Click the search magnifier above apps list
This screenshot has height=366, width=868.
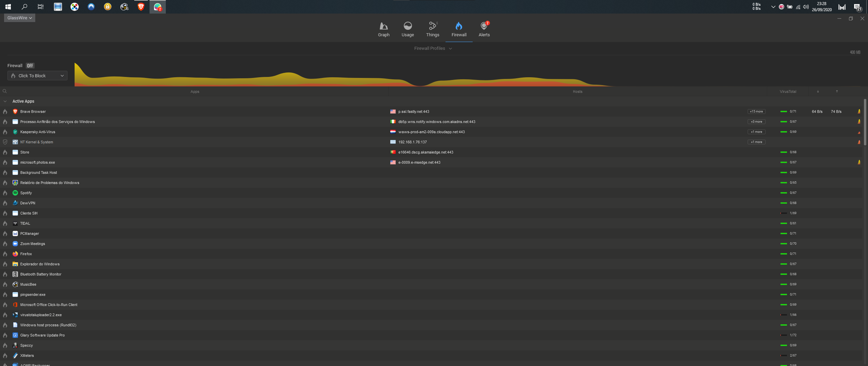coord(5,91)
